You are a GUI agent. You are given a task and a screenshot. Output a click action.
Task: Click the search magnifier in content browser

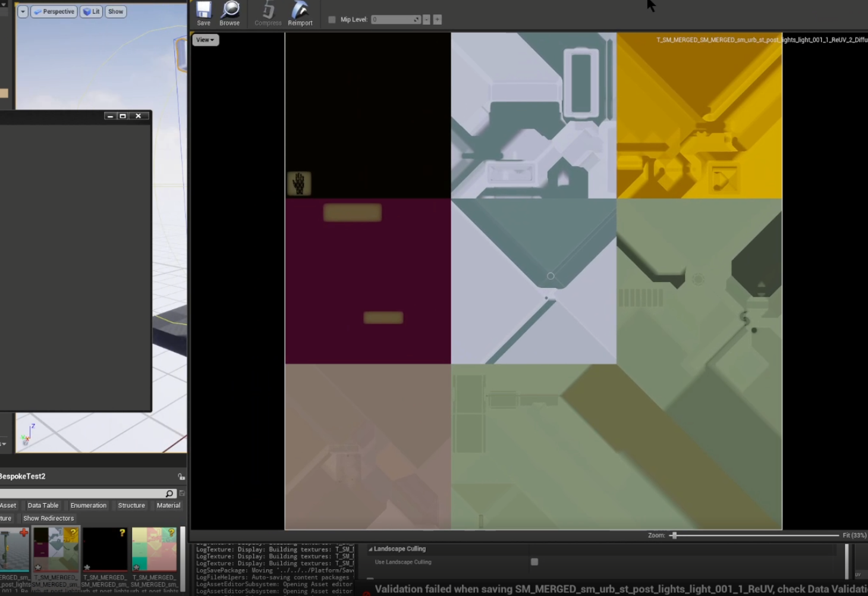[x=169, y=494]
